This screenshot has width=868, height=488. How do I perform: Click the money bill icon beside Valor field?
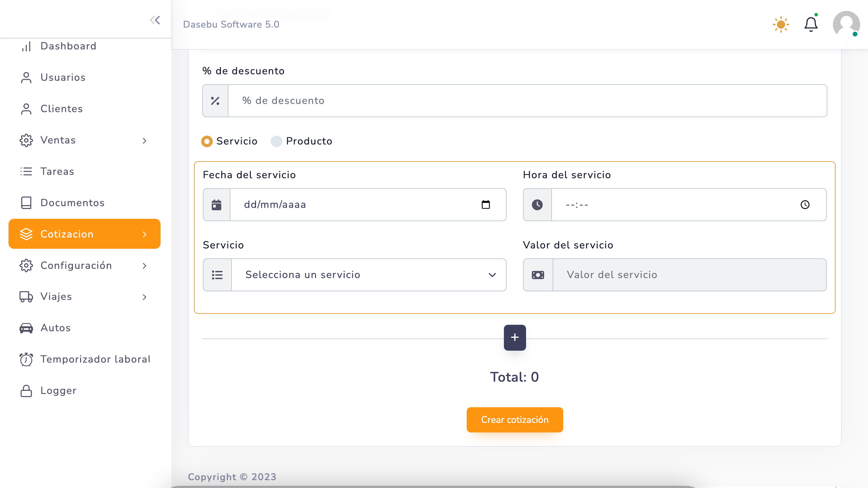pyautogui.click(x=538, y=275)
